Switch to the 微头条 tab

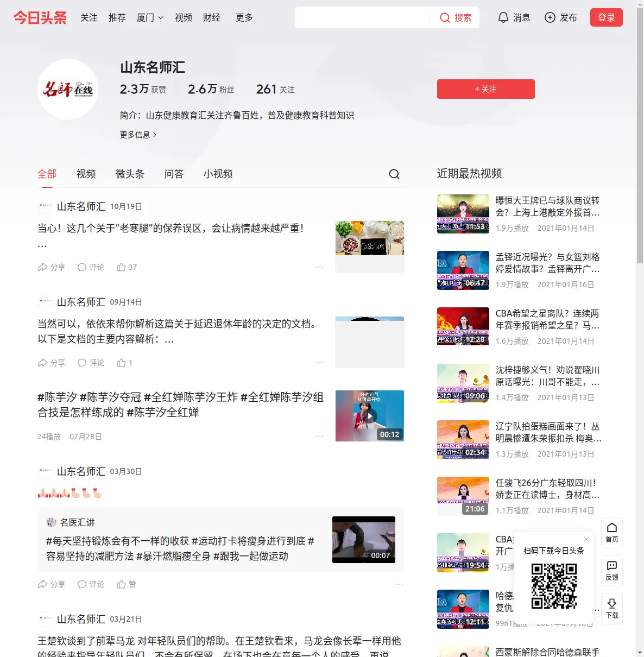coord(130,174)
